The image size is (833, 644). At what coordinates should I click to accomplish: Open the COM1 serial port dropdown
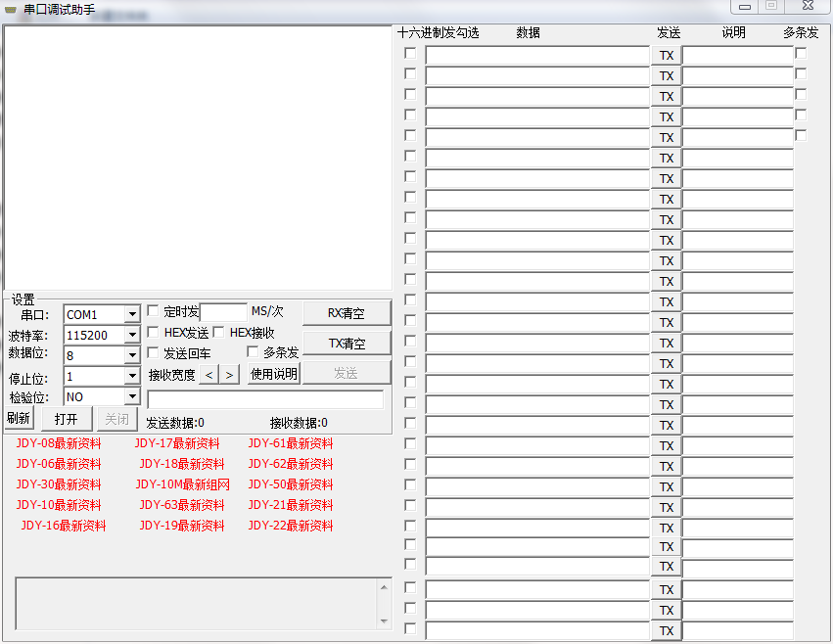tap(132, 313)
